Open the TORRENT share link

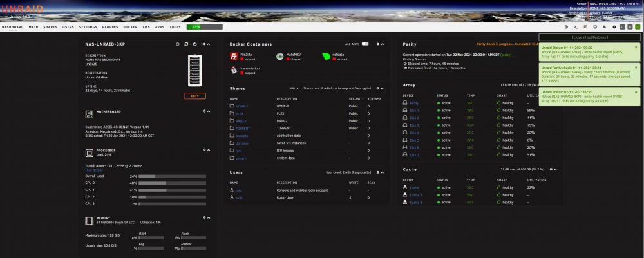pyautogui.click(x=243, y=129)
